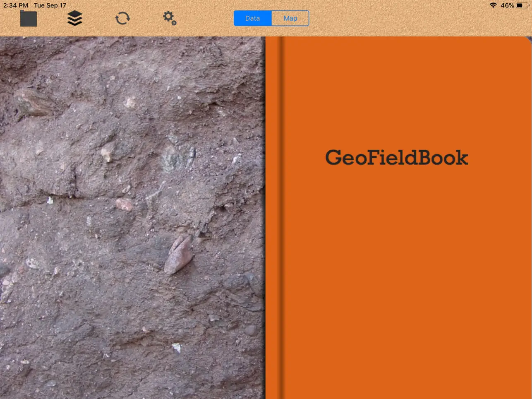Open the orange GeoFieldBook notebook cover
Image resolution: width=532 pixels, height=399 pixels.
click(x=398, y=218)
